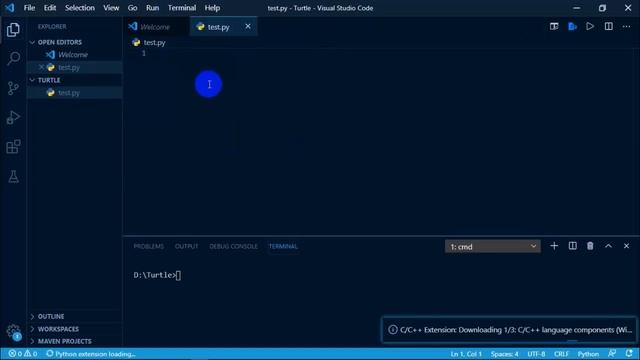Screen dimensions: 640x360
Task: Open the Run and Debug view
Action: coord(13,118)
